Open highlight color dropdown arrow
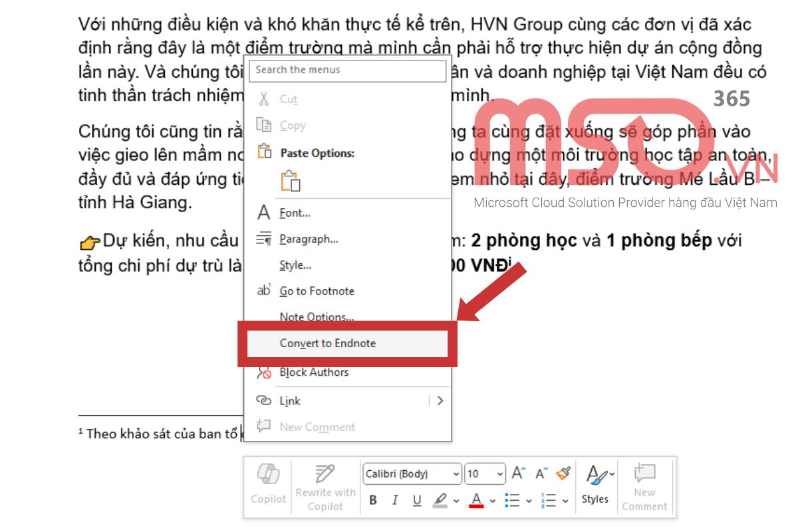Screen dimensions: 798x532 (x=456, y=501)
